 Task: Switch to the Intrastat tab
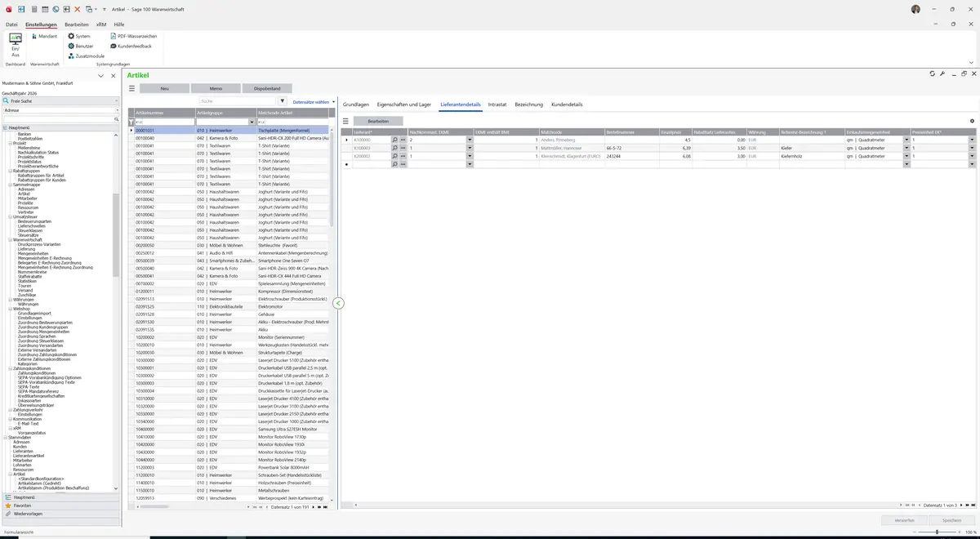coord(497,105)
